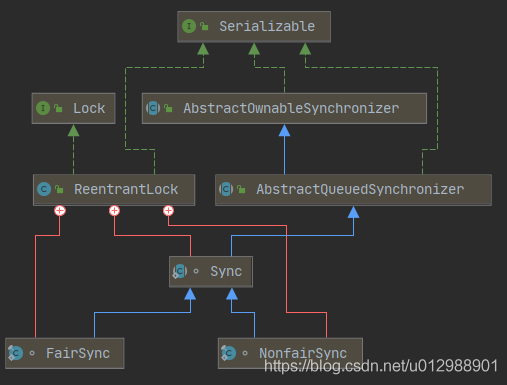Select the AbstractQueuedSynchronizer label text
The image size is (507, 385).
tap(360, 189)
